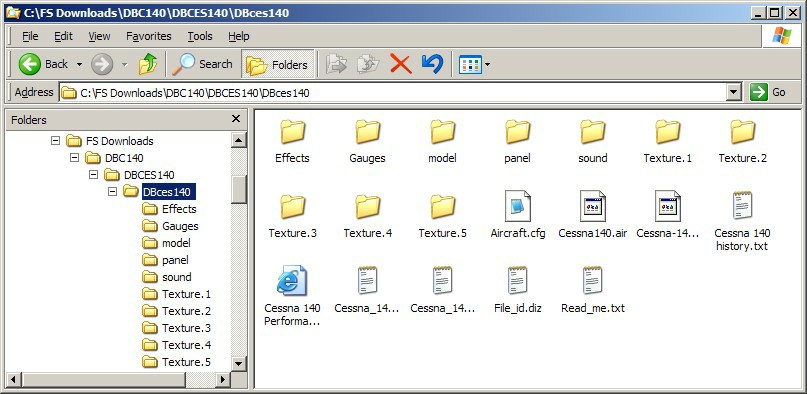Select the File_id.diz file icon
The image size is (807, 394).
[517, 281]
